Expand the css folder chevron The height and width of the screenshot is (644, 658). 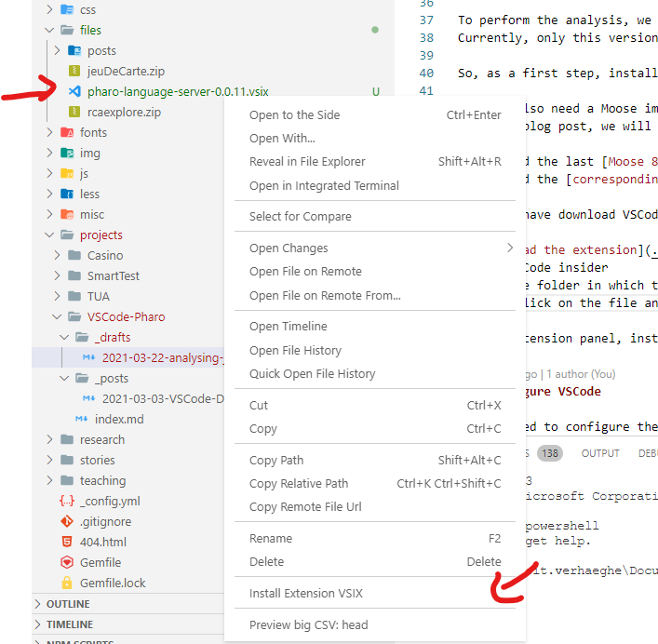[49, 9]
